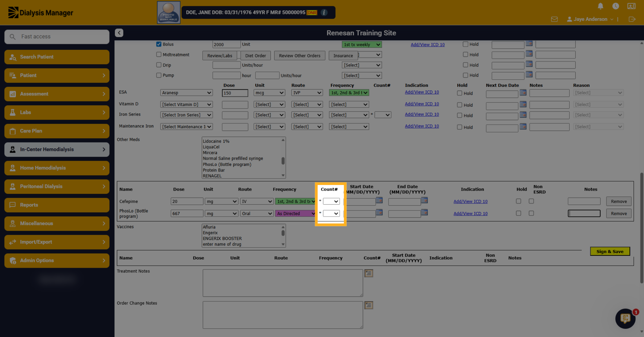The image size is (644, 337).
Task: Open the Select Vitamin D dropdown
Action: [186, 105]
